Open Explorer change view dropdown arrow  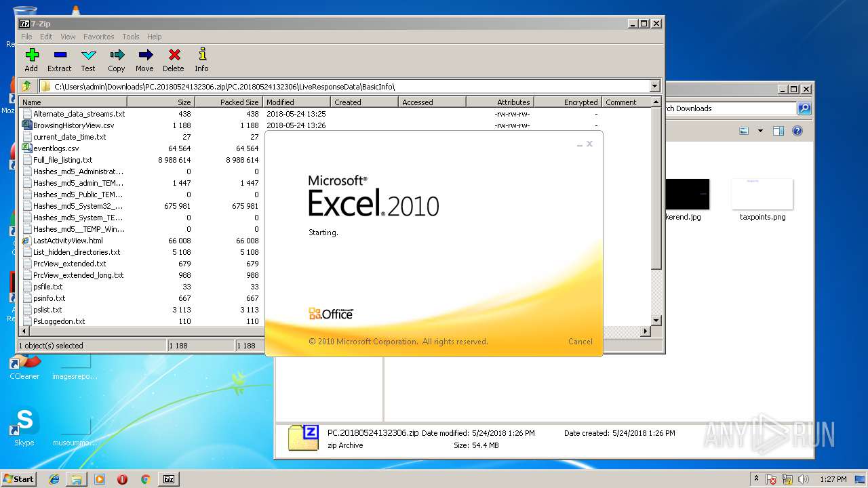pyautogui.click(x=760, y=131)
